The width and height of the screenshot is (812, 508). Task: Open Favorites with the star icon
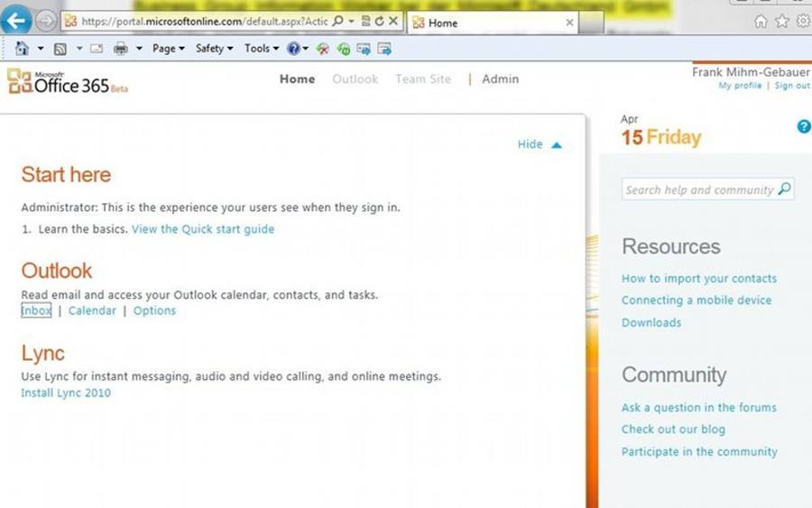(x=782, y=22)
